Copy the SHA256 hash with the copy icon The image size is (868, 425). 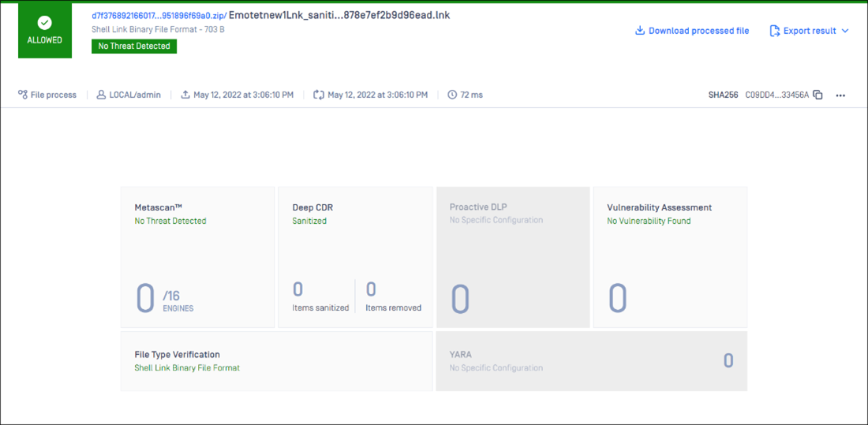[817, 95]
